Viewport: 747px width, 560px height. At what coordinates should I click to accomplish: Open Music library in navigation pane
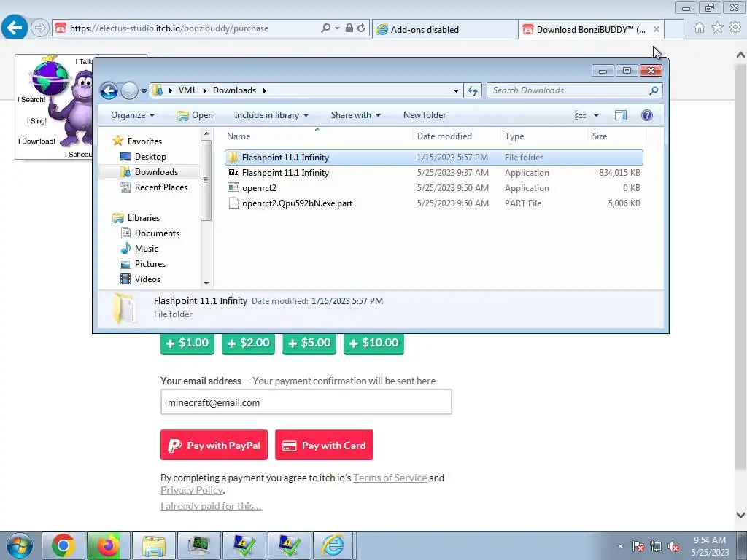tap(146, 249)
